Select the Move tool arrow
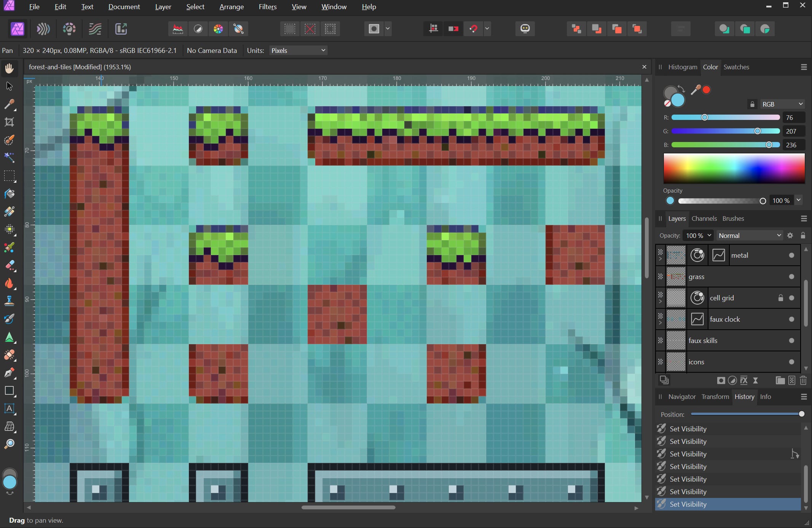The image size is (812, 528). (x=9, y=86)
